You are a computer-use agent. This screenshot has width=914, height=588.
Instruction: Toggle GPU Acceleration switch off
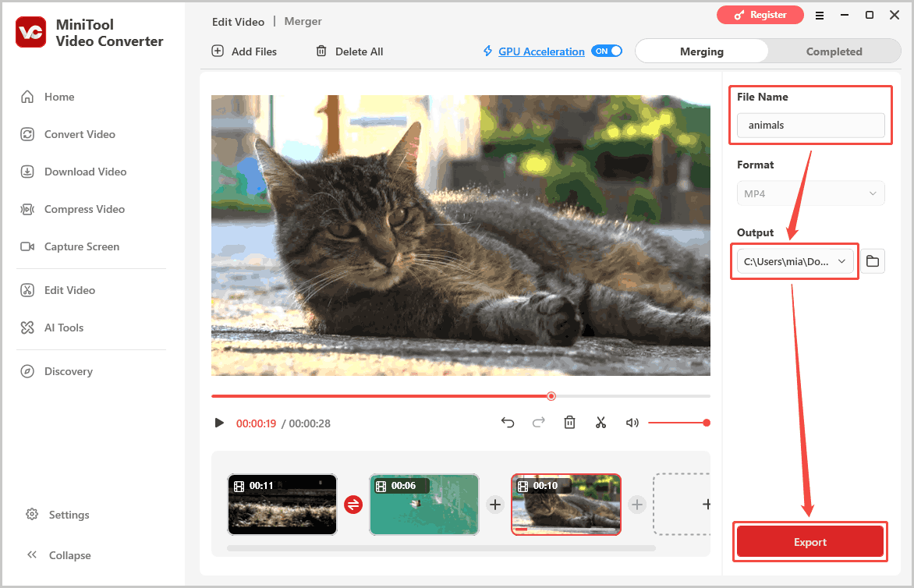pos(607,51)
